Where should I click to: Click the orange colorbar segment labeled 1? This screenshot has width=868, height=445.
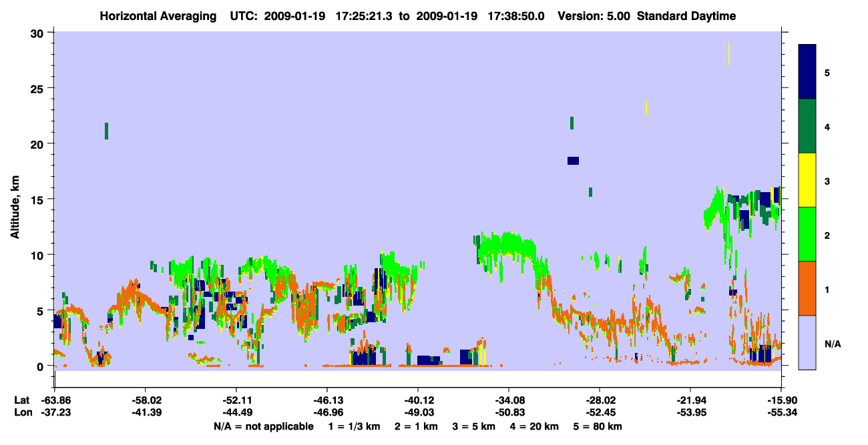[x=807, y=288]
